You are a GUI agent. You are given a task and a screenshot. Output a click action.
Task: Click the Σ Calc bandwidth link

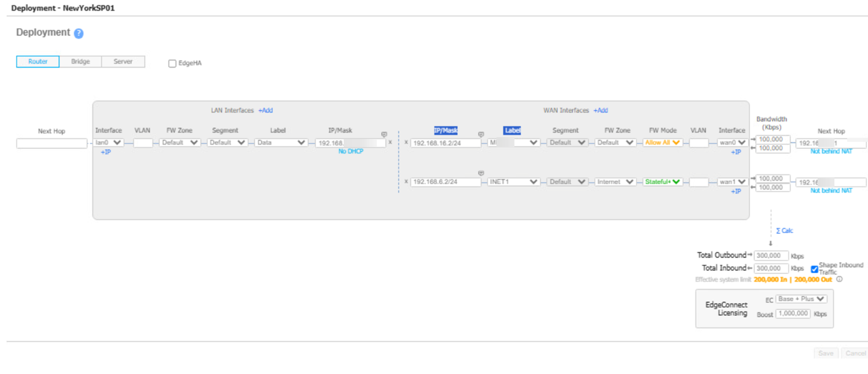784,231
